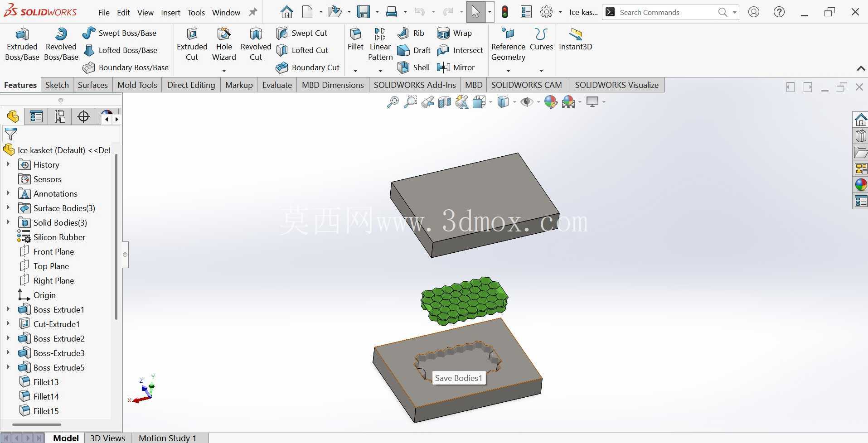Click the Search Commands field
868x443 pixels.
[666, 12]
